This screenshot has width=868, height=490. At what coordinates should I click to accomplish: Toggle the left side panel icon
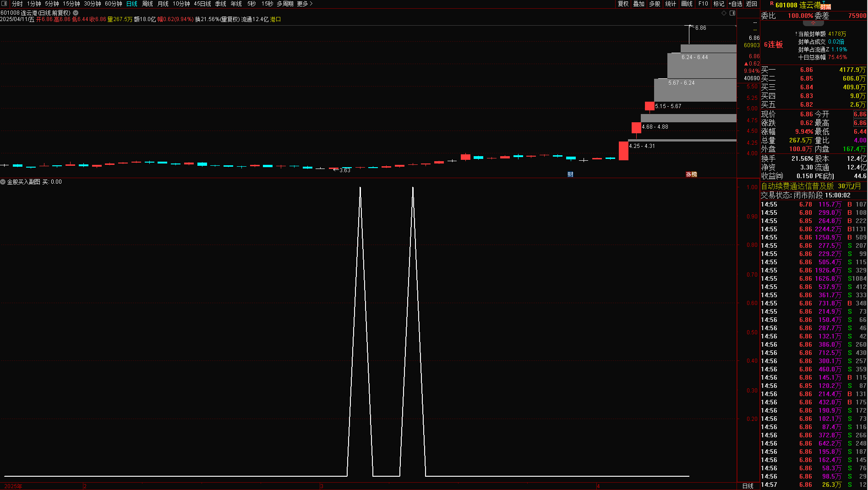(5, 4)
